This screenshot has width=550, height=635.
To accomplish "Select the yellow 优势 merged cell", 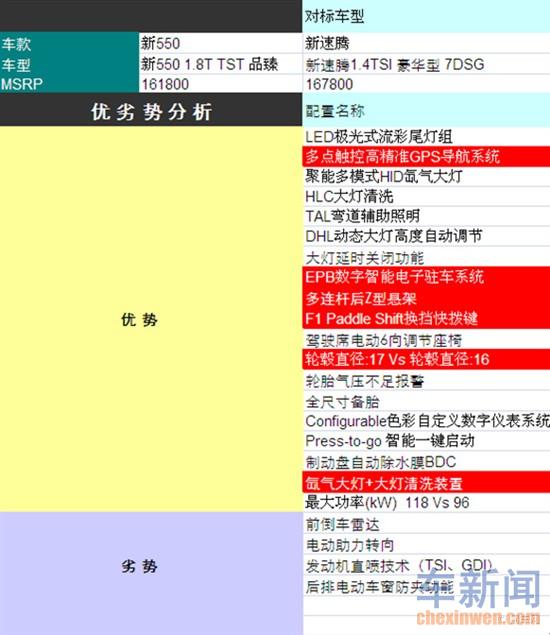I will (x=151, y=319).
